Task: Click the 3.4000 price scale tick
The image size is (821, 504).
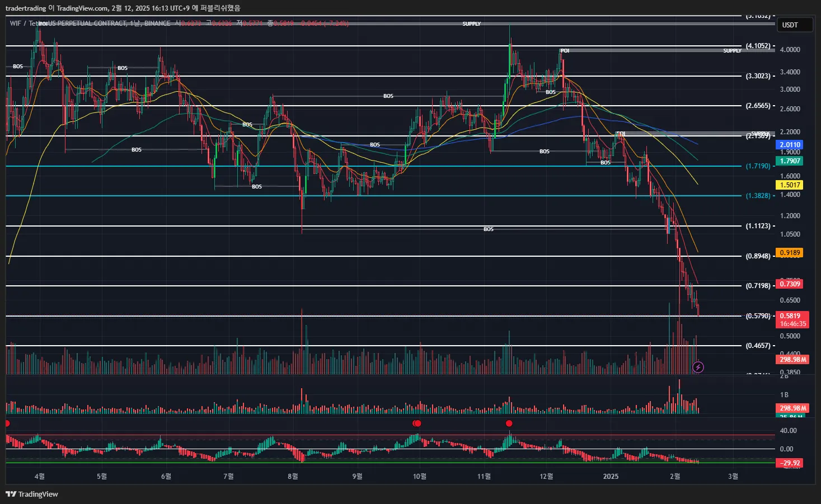Action: 790,72
